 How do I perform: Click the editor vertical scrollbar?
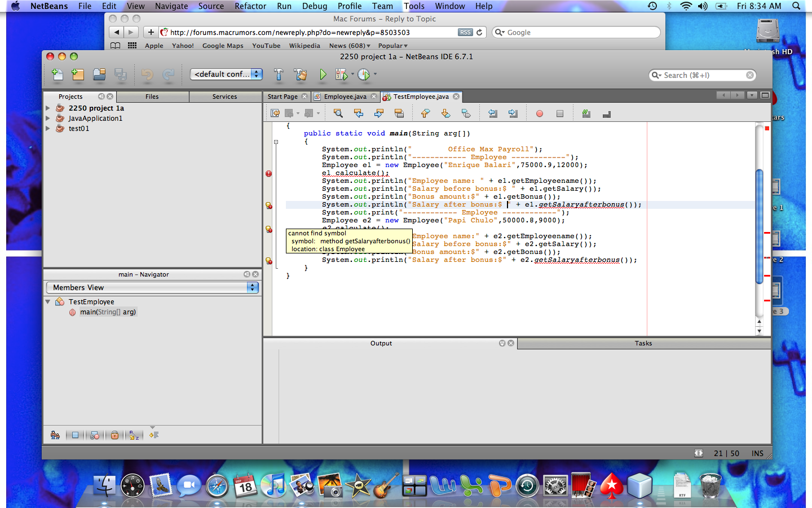point(759,226)
